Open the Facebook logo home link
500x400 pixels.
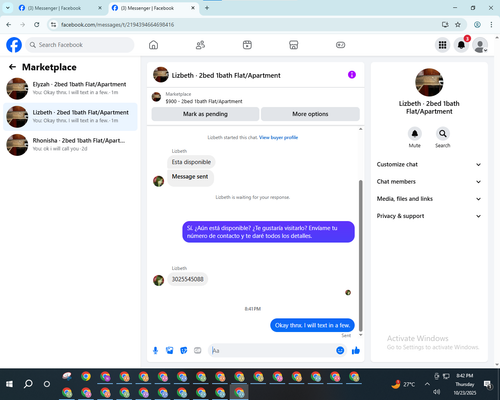point(14,45)
